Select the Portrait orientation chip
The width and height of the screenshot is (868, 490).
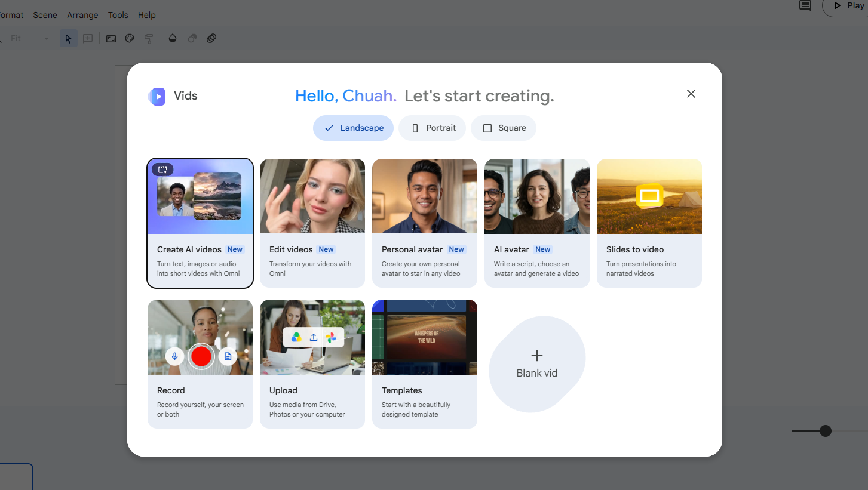pos(433,128)
